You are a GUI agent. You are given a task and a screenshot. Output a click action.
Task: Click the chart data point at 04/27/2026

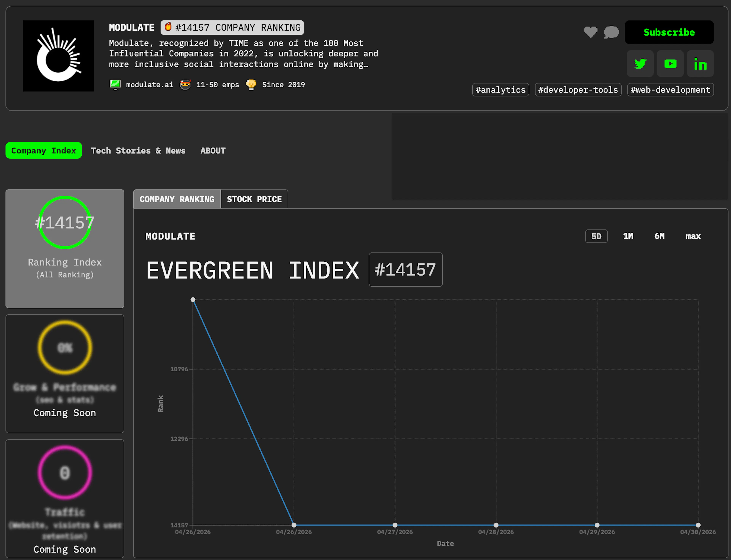[x=395, y=525]
